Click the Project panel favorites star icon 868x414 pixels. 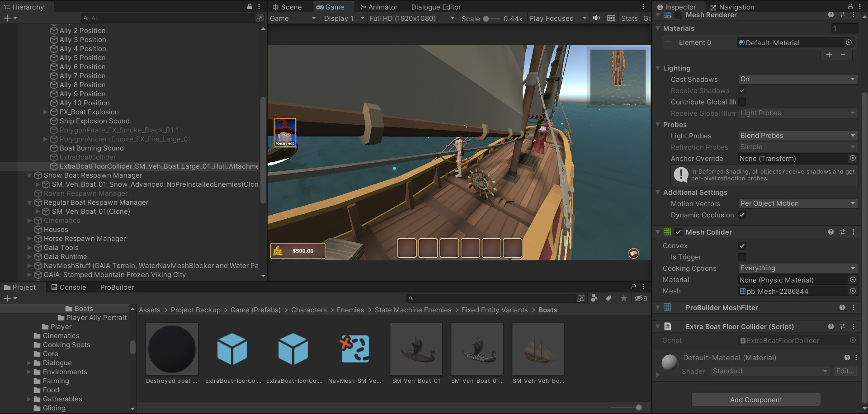coord(624,298)
